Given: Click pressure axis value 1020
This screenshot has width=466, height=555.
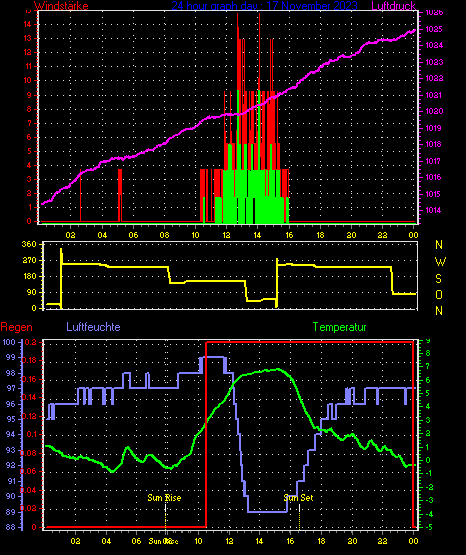Looking at the screenshot, I should coord(434,111).
